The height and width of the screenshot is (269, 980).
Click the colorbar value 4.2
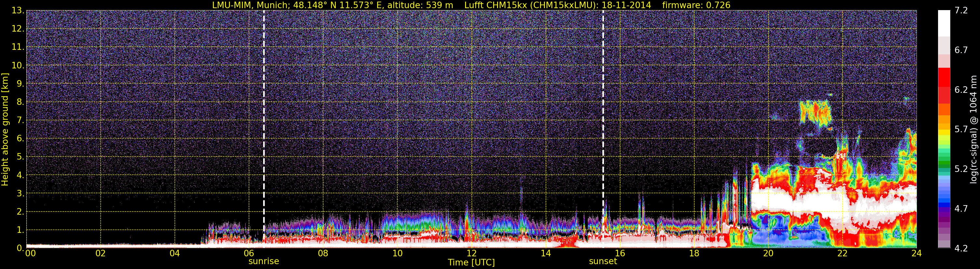click(x=961, y=248)
